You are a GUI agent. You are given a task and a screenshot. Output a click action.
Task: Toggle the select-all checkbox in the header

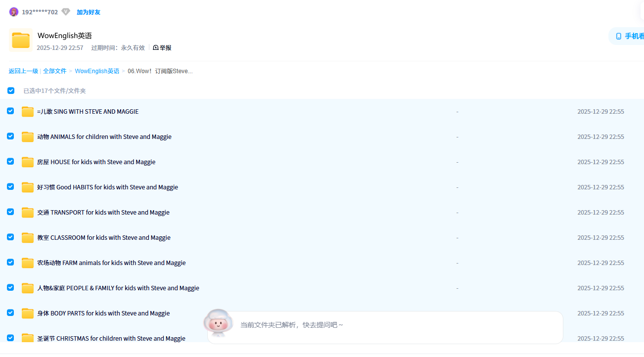tap(11, 90)
